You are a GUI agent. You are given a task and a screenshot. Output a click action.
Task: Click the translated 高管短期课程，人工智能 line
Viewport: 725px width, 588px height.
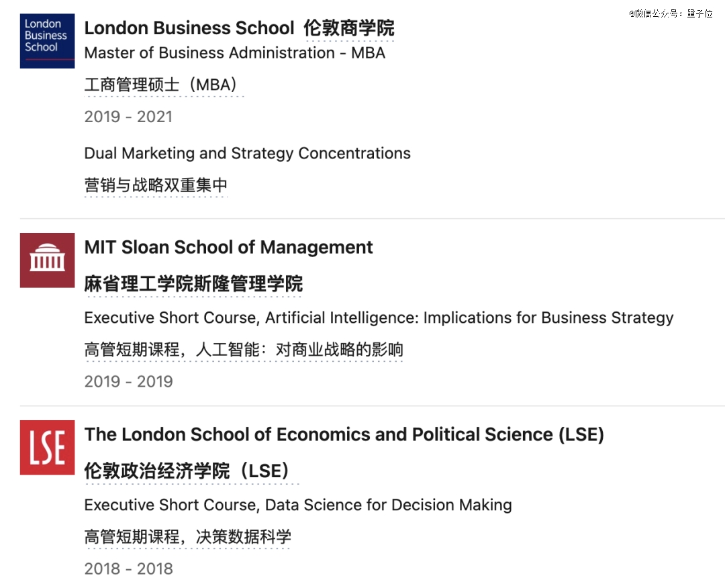(244, 350)
